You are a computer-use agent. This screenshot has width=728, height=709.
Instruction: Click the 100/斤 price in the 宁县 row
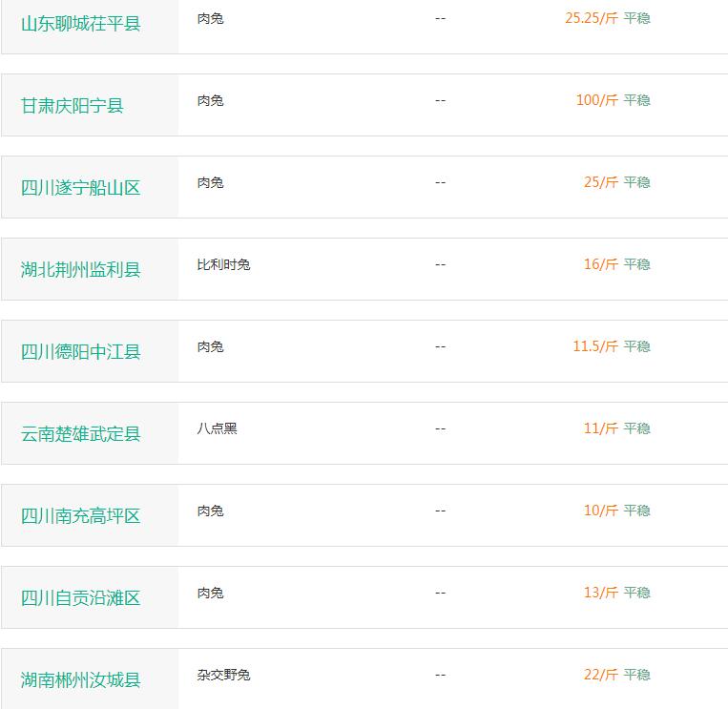597,100
